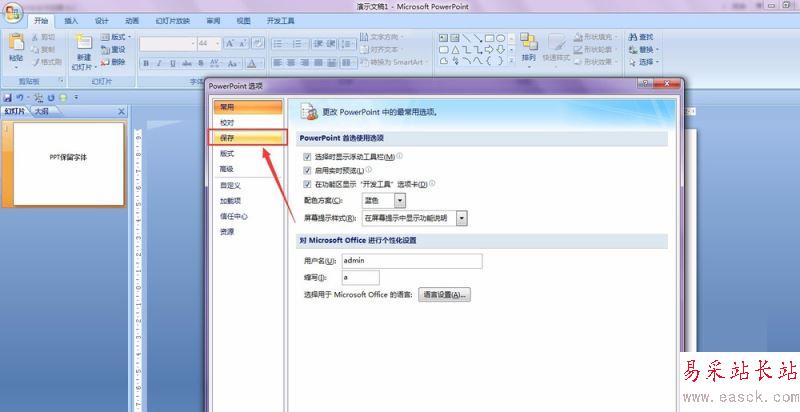Select 信任中心 category in options list
800x412 pixels.
248,216
